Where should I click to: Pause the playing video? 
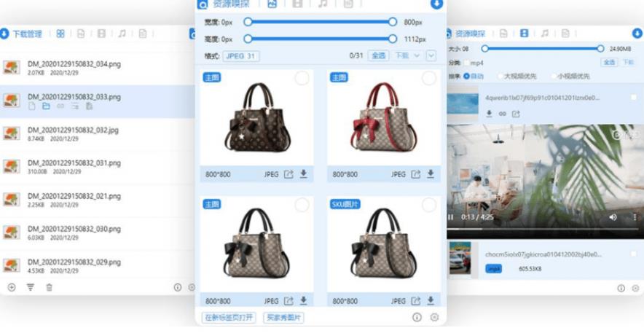coord(450,217)
